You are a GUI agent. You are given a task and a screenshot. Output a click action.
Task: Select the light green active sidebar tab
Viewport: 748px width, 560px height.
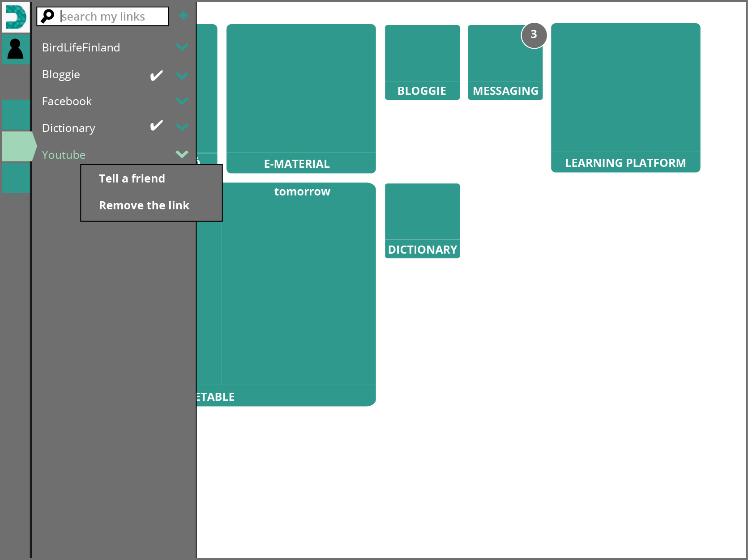pyautogui.click(x=19, y=146)
